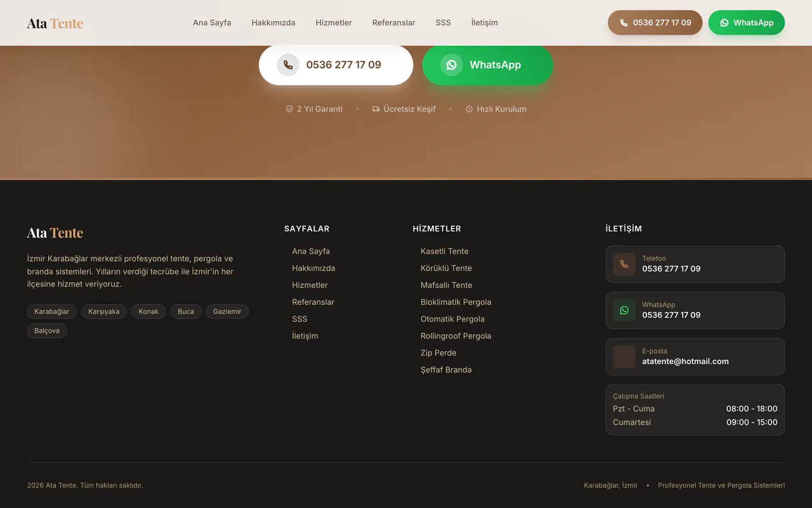Open Şeffaf Branda service link
The width and height of the screenshot is (812, 508).
(446, 370)
